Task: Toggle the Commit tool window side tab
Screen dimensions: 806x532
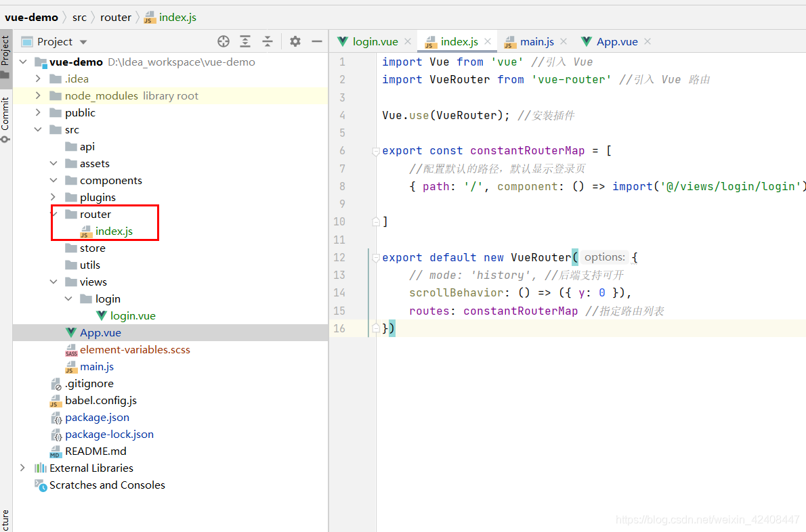Action: [x=5, y=119]
